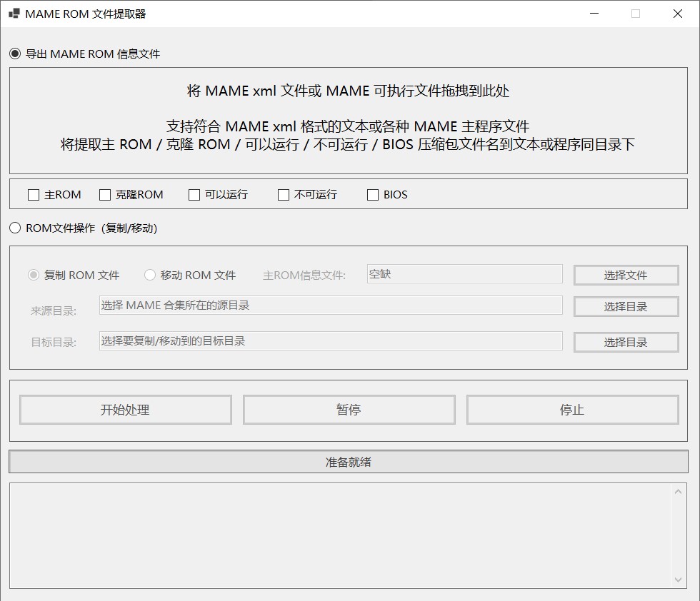Image resolution: width=700 pixels, height=601 pixels.
Task: Click 选择目录 beside the 目标目录 field
Action: point(625,342)
